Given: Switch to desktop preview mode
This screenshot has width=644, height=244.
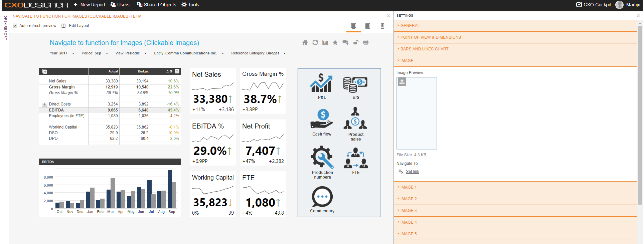Looking at the screenshot, I should point(353,26).
